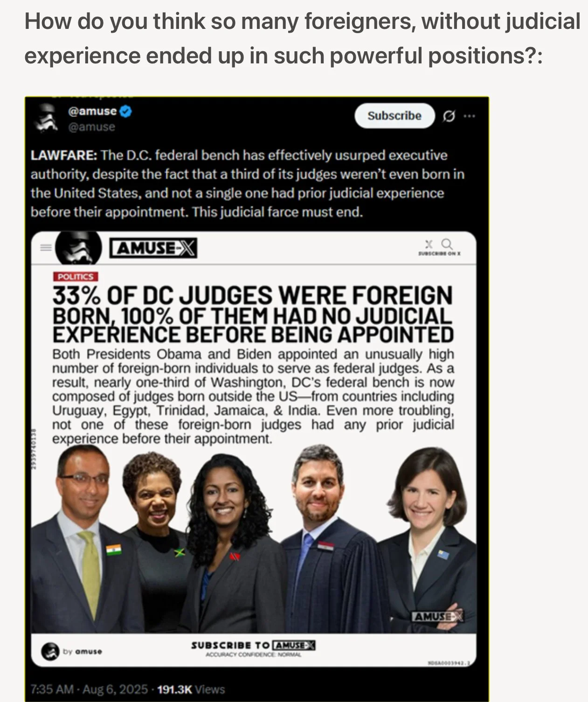Click the SUBSCRIBE TO AMUSE-X footer text
Screen dimensions: 588x702
coord(253,645)
